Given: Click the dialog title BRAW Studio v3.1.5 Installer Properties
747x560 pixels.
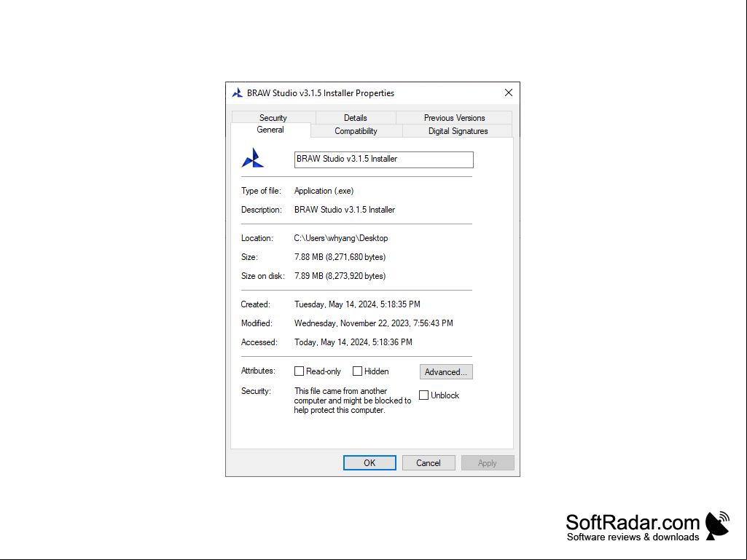Looking at the screenshot, I should click(x=321, y=93).
